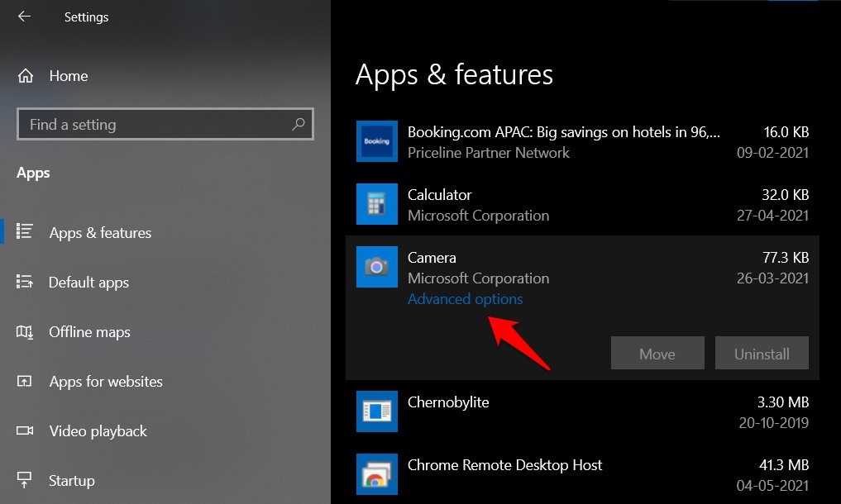This screenshot has height=504, width=841.
Task: Select the Booking.com APAC app entry
Action: tap(564, 132)
